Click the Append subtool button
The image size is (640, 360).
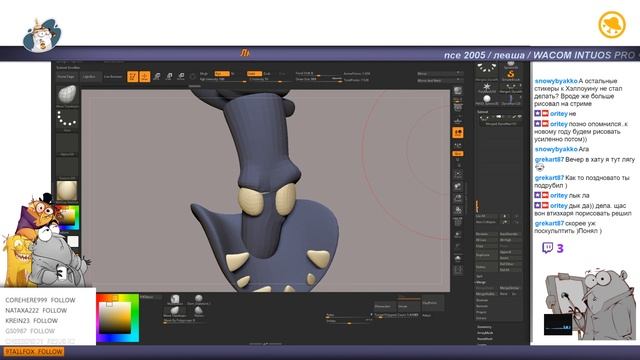(510, 252)
